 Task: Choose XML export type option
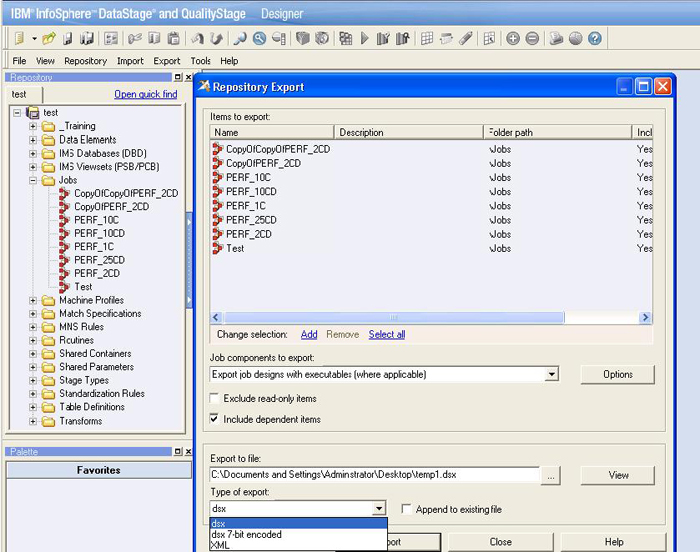(x=298, y=545)
